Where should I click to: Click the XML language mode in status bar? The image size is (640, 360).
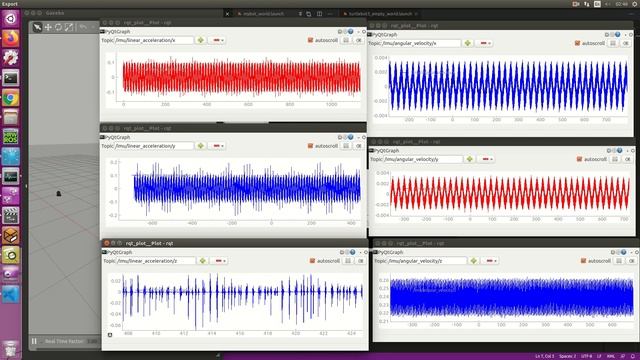pyautogui.click(x=611, y=356)
